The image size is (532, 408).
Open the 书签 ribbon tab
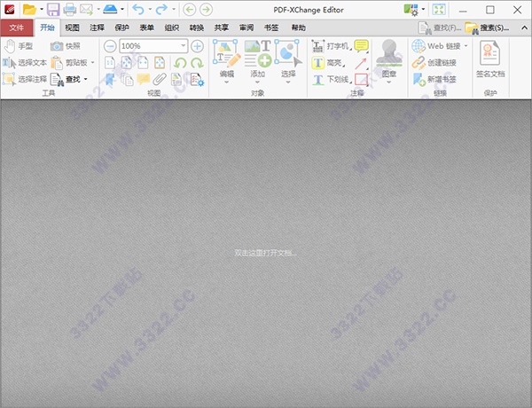pos(271,27)
